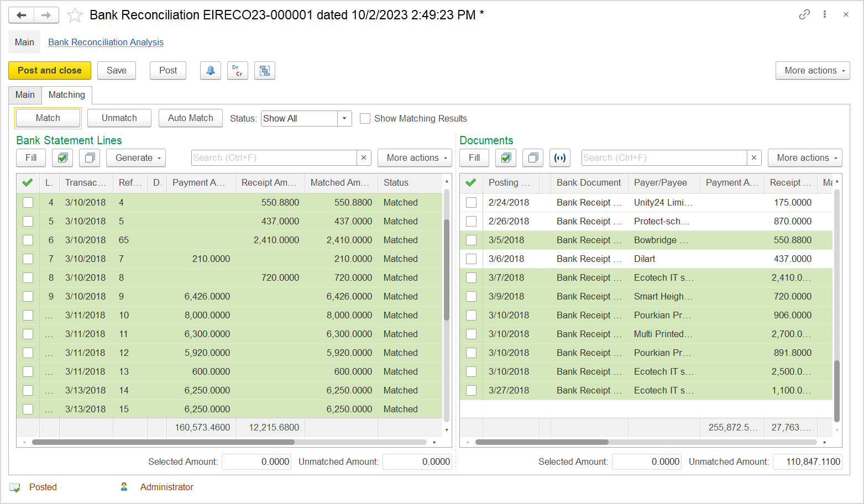The height and width of the screenshot is (504, 864).
Task: Click the Unmatch button
Action: point(119,118)
